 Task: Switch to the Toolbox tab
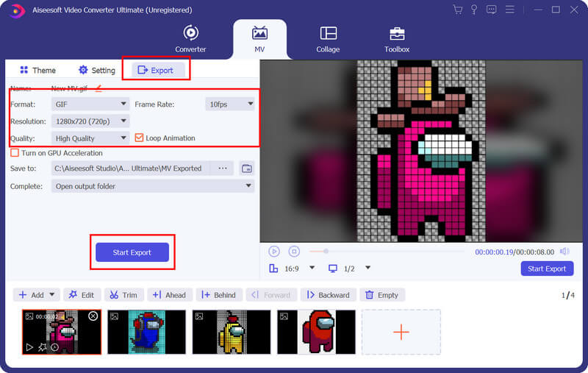[x=397, y=39]
